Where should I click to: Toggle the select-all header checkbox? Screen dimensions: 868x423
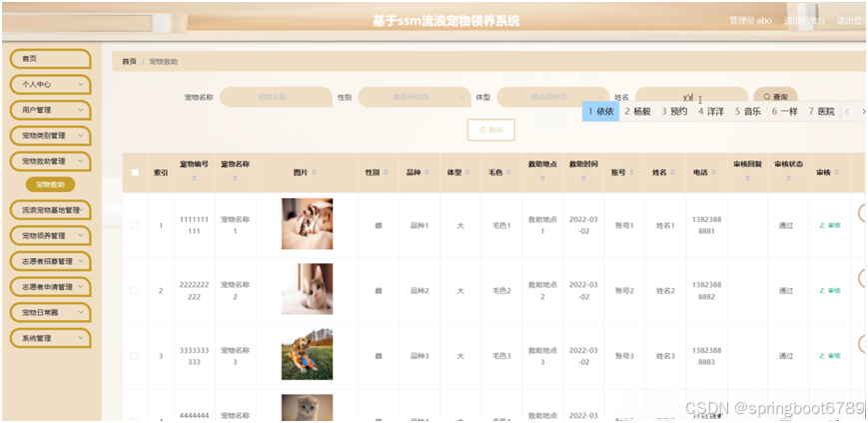tap(135, 172)
